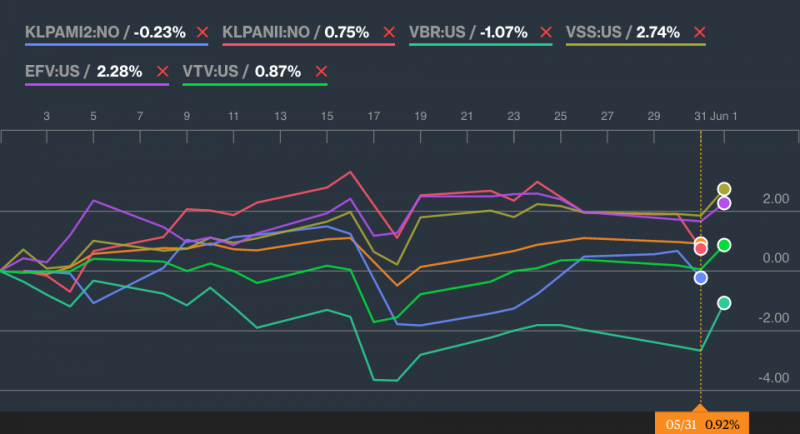Viewport: 800px width, 434px height.
Task: Remove VSS:US series with its red X
Action: (x=699, y=32)
